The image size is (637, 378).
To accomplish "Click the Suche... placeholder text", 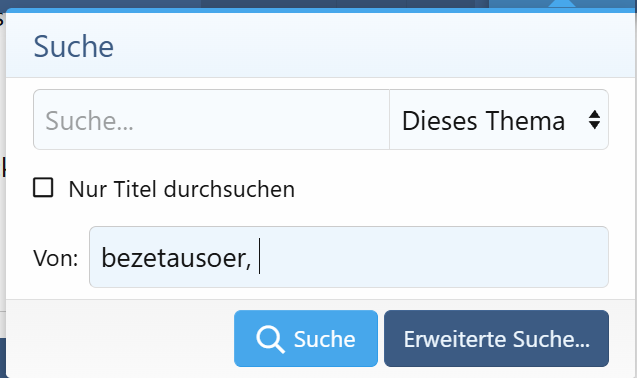I will tap(89, 121).
